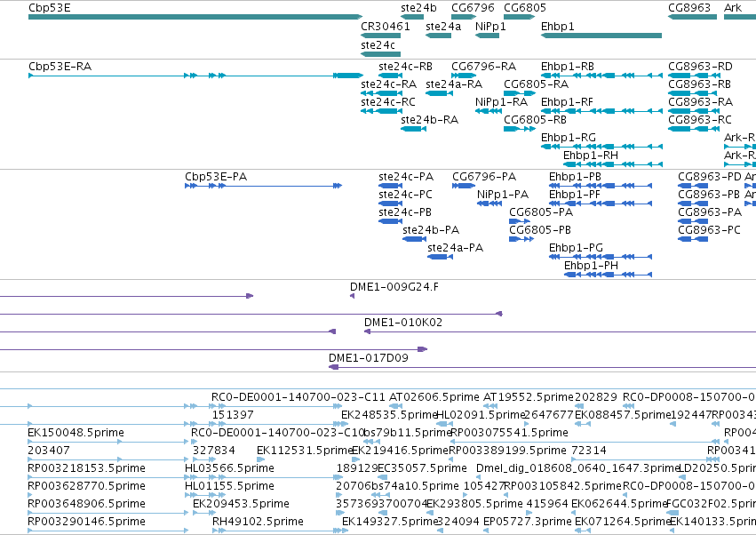Click transcript ste24c-RB
This screenshot has width=756, height=535.
[405, 66]
